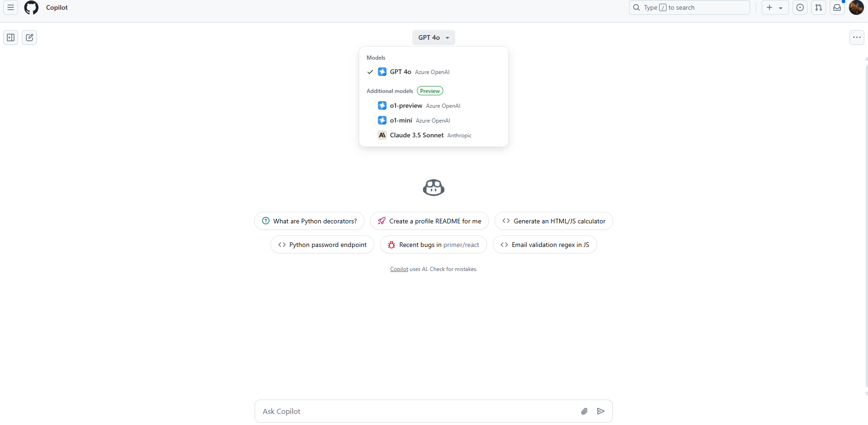Viewport: 868px width, 425px height.
Task: Click the Azure icon beside o1-mini
Action: click(382, 120)
